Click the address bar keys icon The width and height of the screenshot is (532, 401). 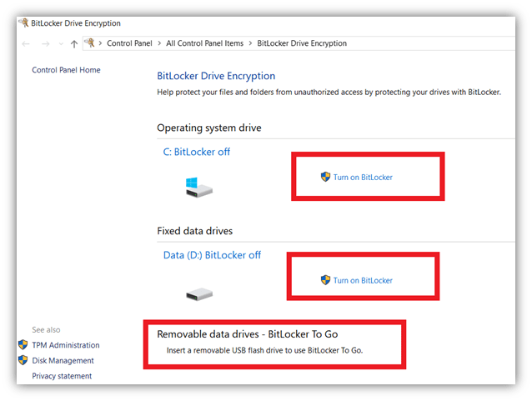click(x=89, y=43)
